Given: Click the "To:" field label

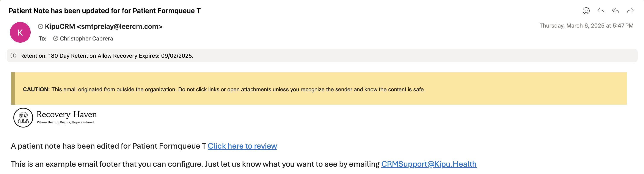Looking at the screenshot, I should pyautogui.click(x=42, y=39).
